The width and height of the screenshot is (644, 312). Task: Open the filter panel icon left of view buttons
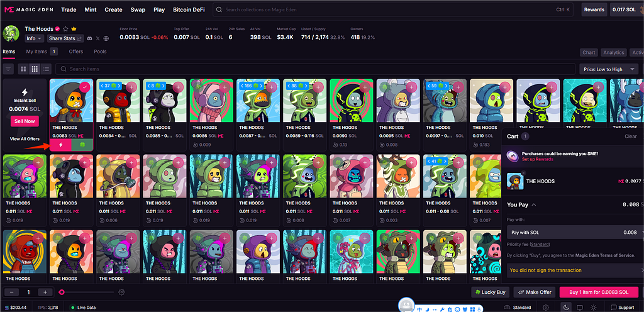[8, 69]
